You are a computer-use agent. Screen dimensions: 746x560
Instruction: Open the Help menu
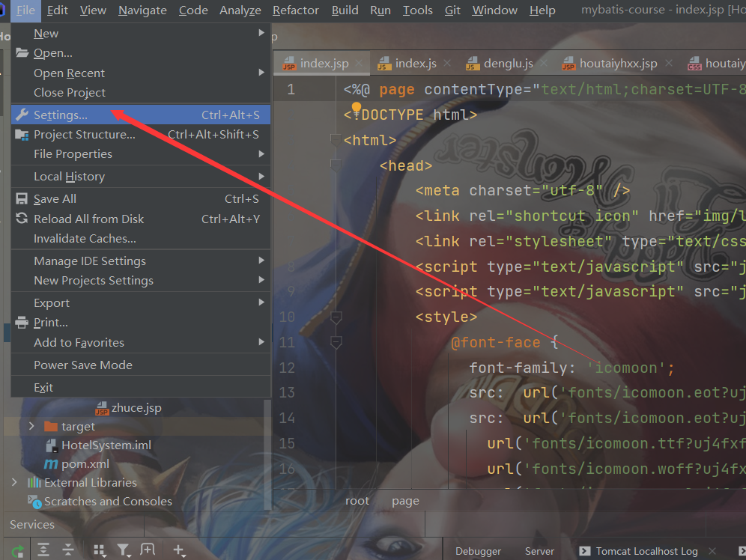click(542, 10)
